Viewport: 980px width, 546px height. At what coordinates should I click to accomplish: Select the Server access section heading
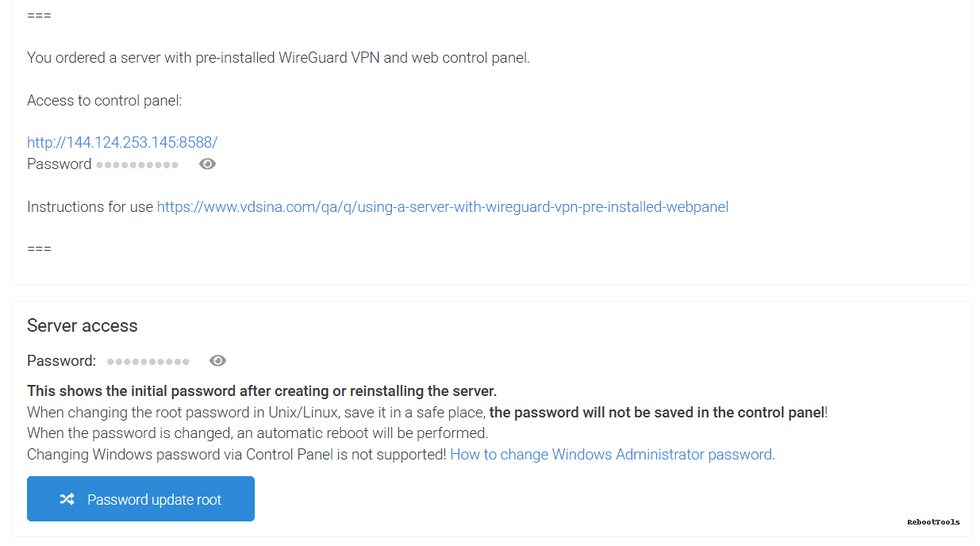tap(82, 325)
